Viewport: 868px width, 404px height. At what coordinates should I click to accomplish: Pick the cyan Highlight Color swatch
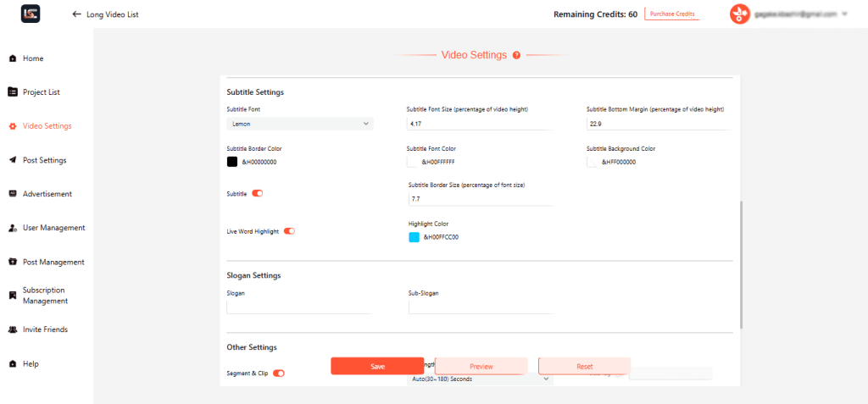click(x=414, y=237)
